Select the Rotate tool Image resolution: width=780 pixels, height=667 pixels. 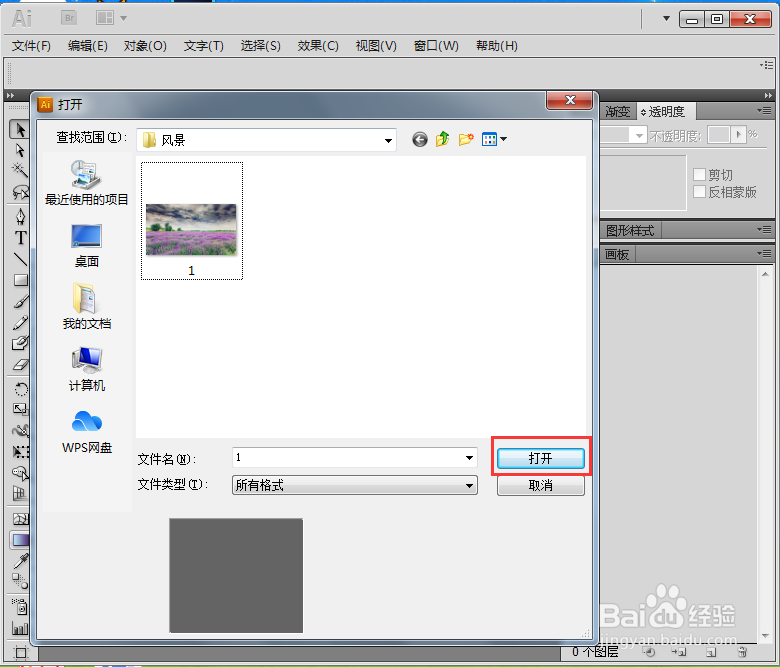click(x=20, y=388)
